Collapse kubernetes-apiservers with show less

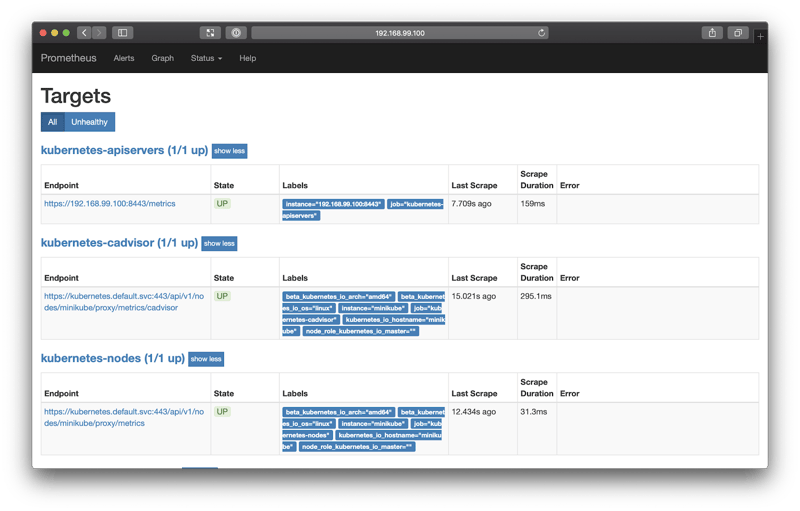coord(230,151)
